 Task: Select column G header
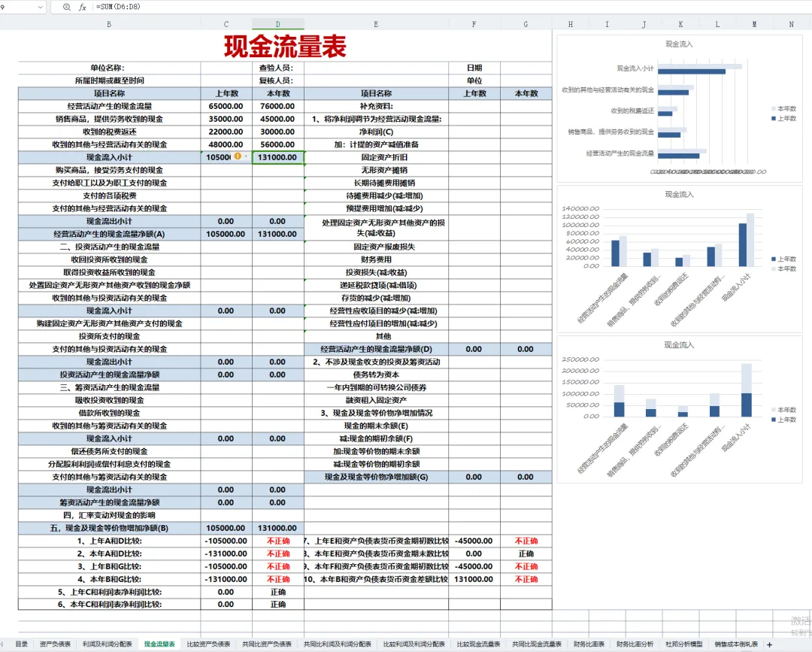point(526,24)
